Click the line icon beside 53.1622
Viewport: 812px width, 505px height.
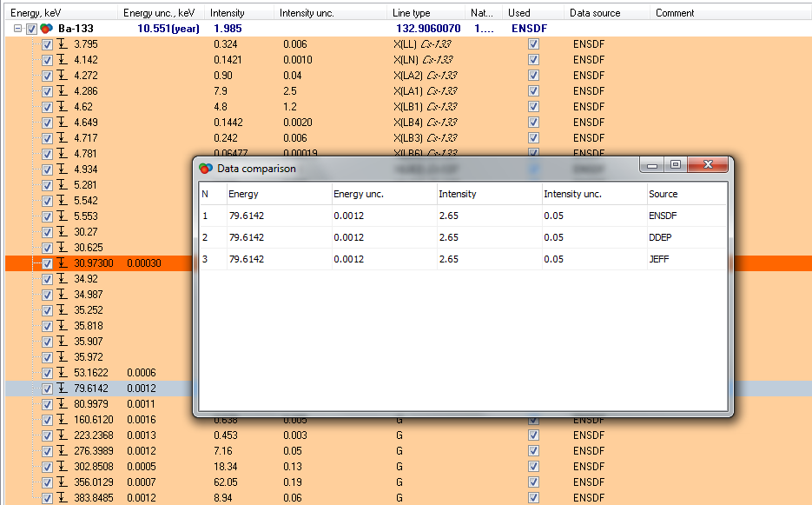click(63, 373)
